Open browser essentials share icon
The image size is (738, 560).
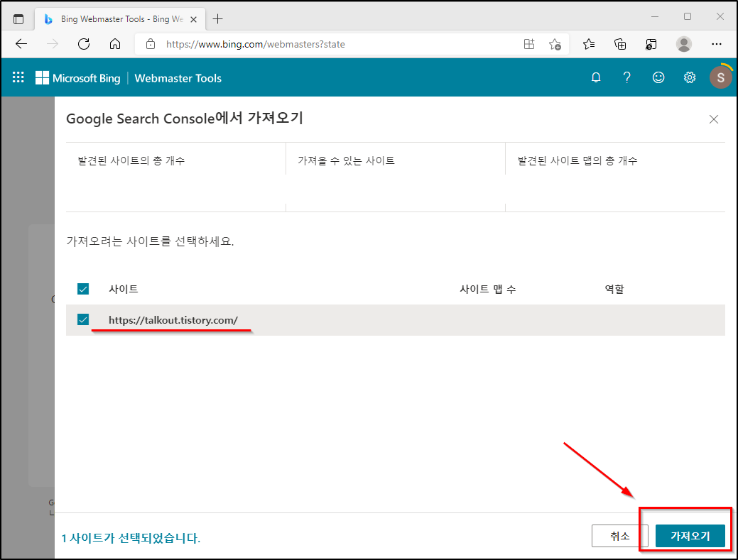(651, 44)
